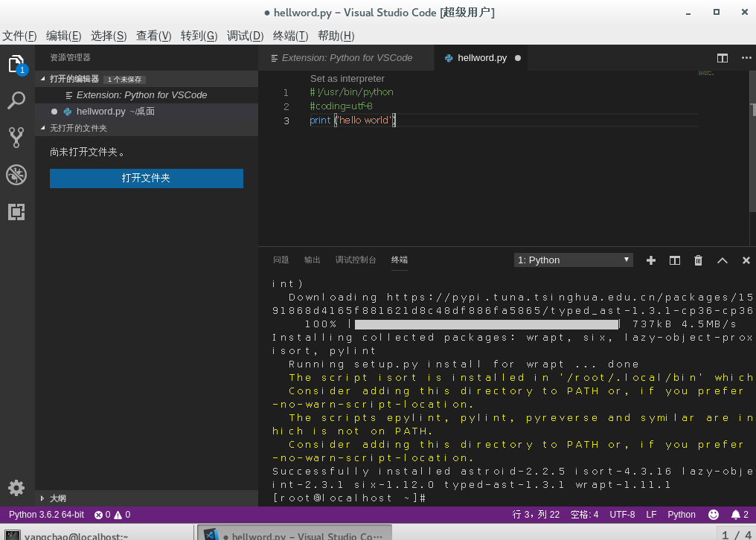Open the Explorer view in activity bar
The width and height of the screenshot is (756, 540).
coord(16,65)
